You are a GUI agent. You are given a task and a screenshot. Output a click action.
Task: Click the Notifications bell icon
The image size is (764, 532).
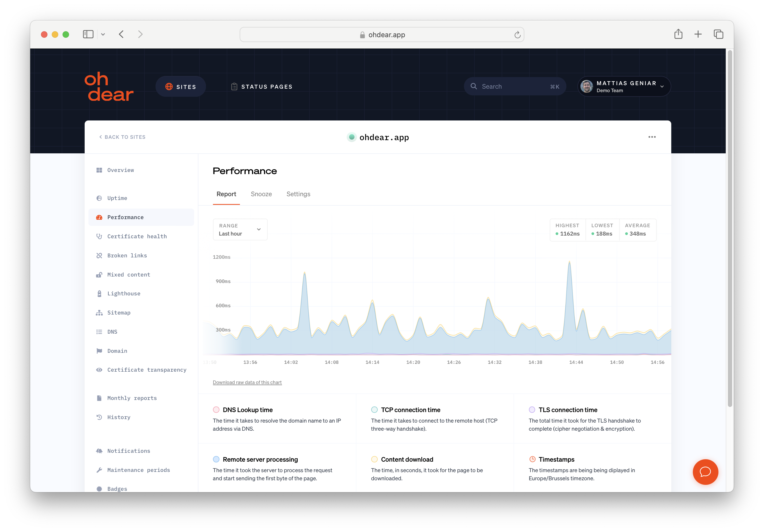click(x=99, y=451)
